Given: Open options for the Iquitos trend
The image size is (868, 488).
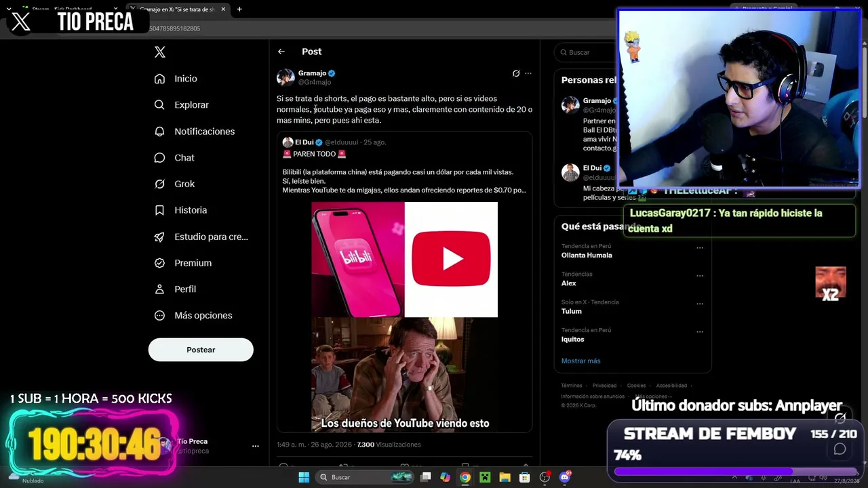Looking at the screenshot, I should point(700,332).
